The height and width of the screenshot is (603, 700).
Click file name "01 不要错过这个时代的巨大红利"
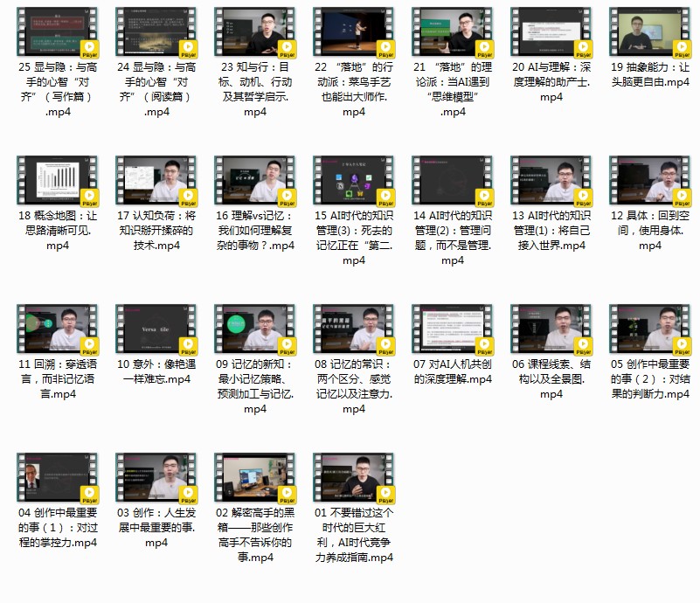354,535
